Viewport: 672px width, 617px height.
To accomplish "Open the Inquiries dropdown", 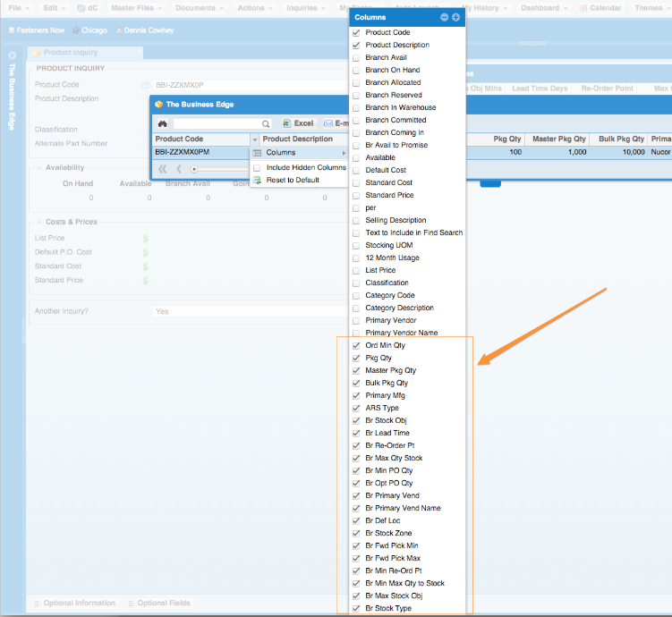I will [306, 8].
